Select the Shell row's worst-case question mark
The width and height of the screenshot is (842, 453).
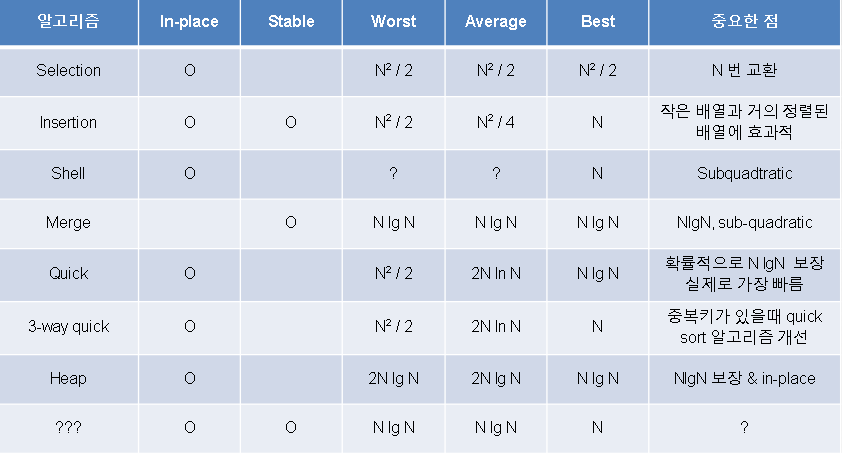393,173
